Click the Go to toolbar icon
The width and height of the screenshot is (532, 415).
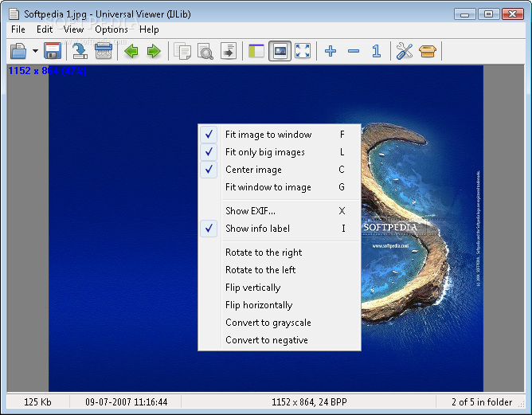(x=229, y=51)
